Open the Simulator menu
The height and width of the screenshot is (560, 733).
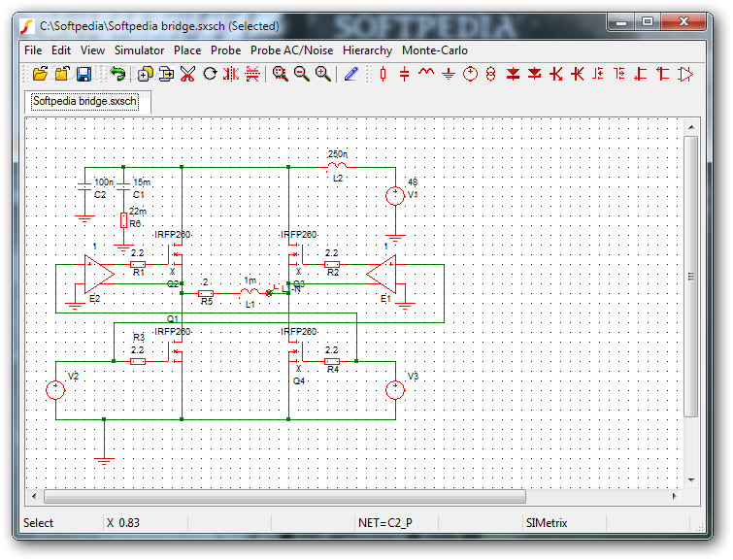(x=139, y=50)
